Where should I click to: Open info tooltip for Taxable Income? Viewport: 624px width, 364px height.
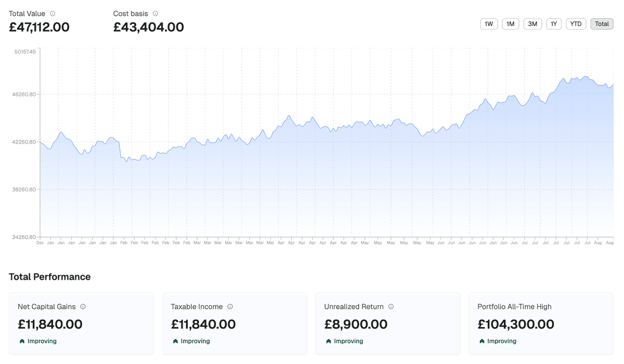tap(230, 307)
